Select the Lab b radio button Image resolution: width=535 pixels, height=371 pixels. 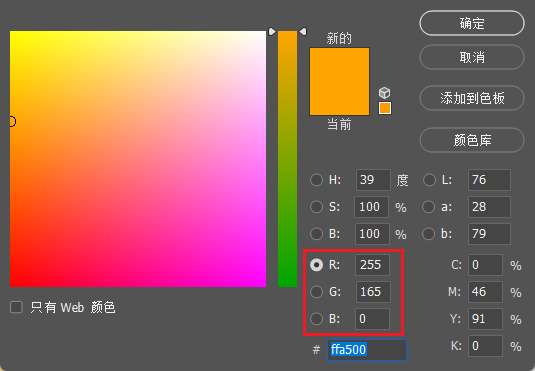coord(429,234)
